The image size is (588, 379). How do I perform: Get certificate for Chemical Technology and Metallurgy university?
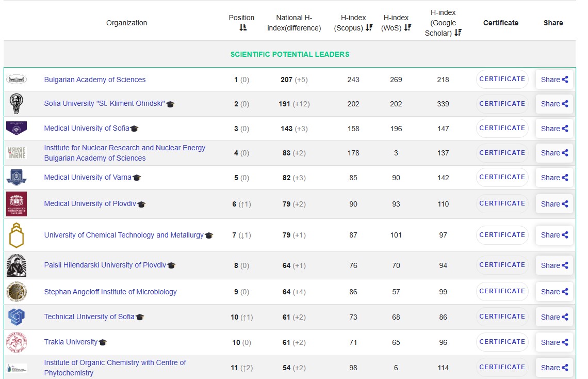(x=502, y=235)
